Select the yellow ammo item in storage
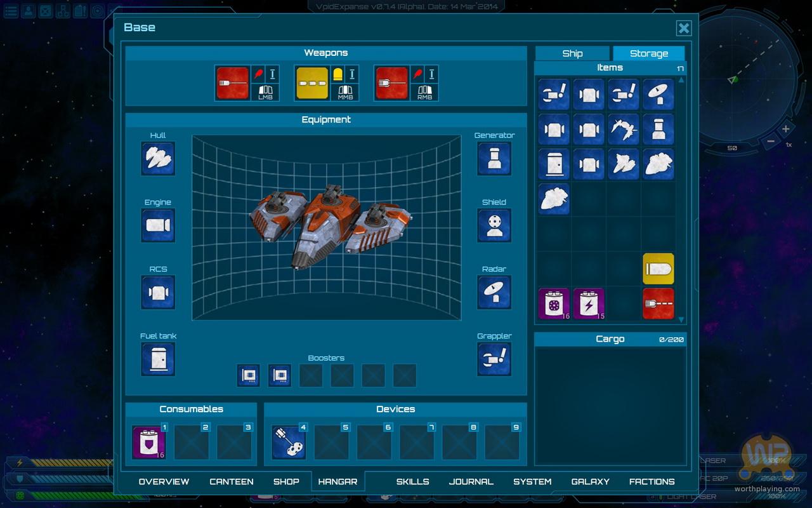The height and width of the screenshot is (508, 812). pos(658,269)
